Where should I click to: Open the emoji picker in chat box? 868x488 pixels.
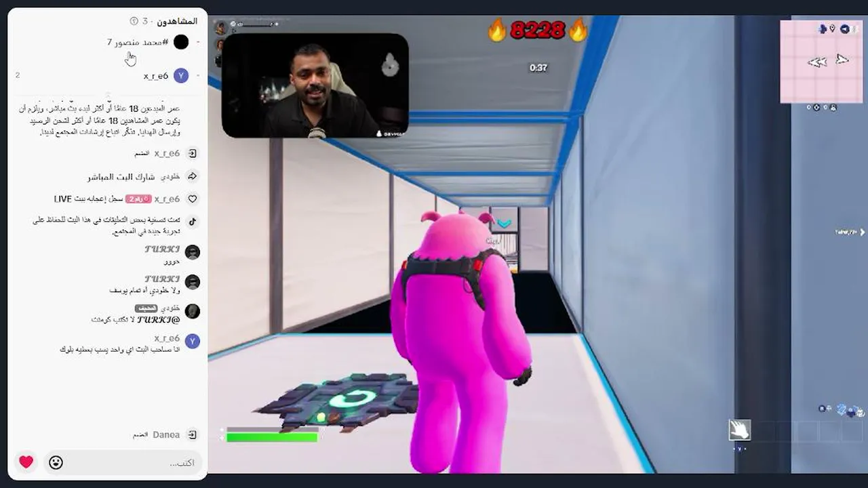click(x=56, y=462)
